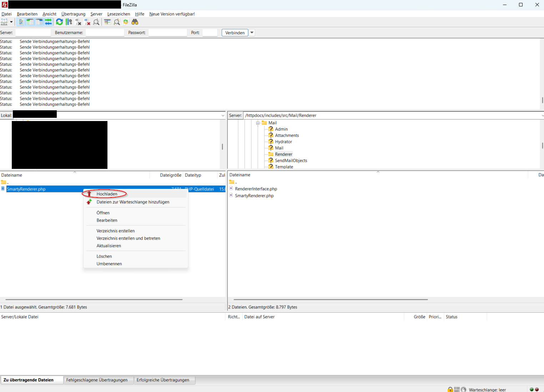544x392 pixels.
Task: Open the quickconnect history dropdown
Action: pos(252,32)
